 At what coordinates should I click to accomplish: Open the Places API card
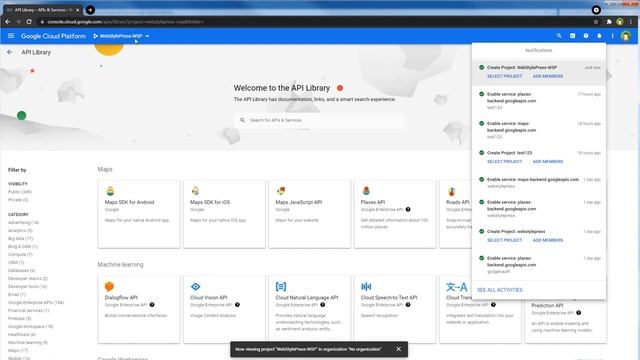(395, 214)
